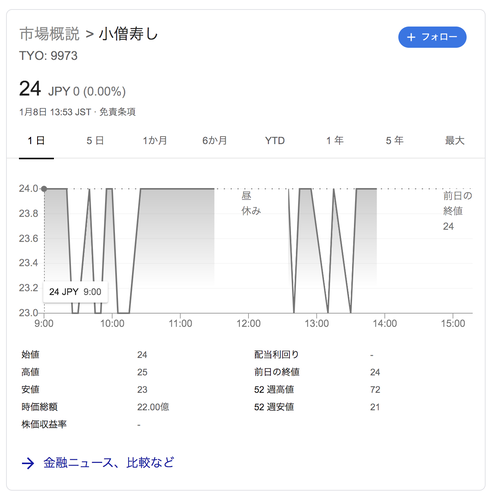Click the 安値 value 23
Viewport: 500px width, 499px height.
pos(142,390)
